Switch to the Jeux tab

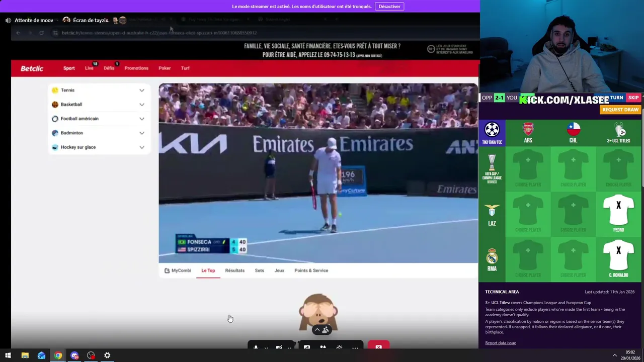click(279, 270)
